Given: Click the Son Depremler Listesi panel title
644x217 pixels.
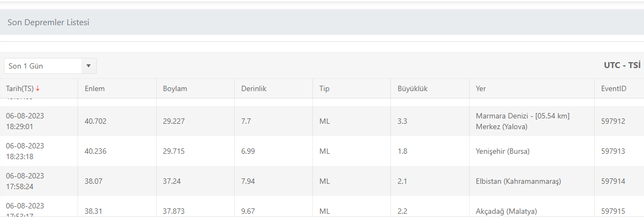Looking at the screenshot, I should (48, 23).
